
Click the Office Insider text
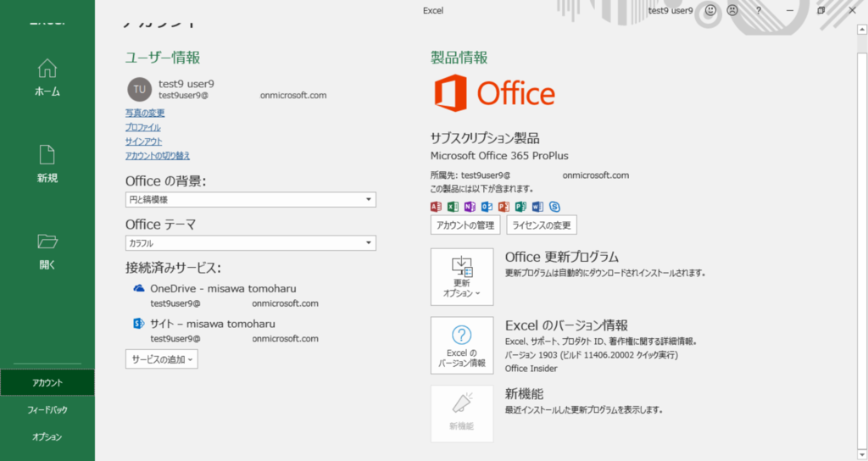tap(531, 369)
